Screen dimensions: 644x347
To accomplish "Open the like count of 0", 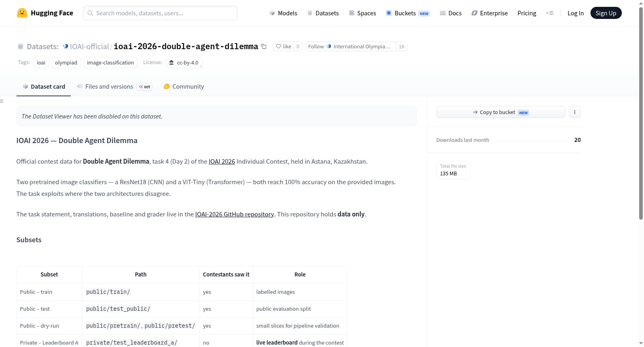I will 298,46.
